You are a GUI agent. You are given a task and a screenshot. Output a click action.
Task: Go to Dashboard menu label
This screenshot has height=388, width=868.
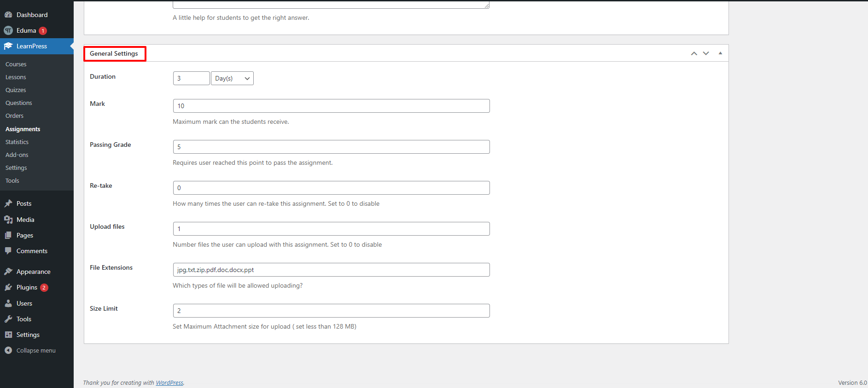click(x=32, y=15)
